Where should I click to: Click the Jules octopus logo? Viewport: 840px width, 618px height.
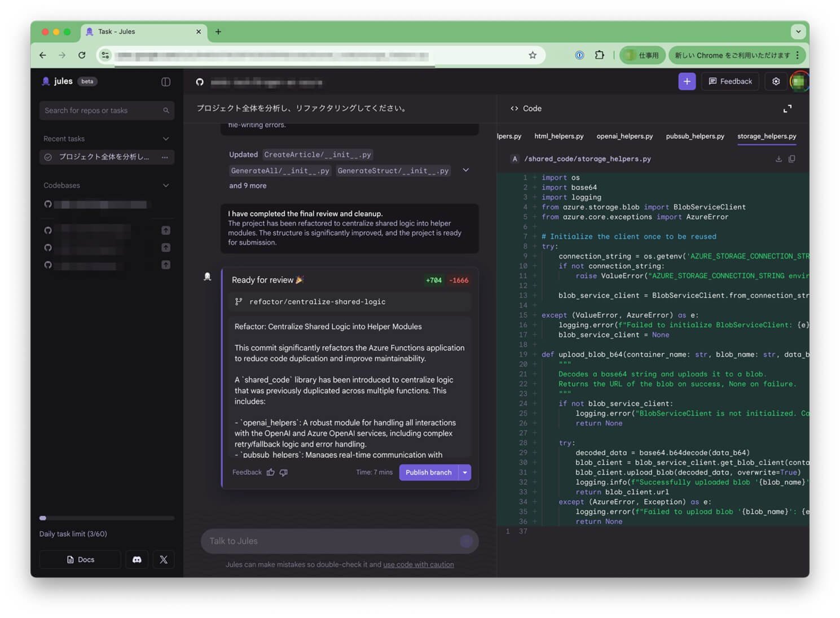point(46,81)
